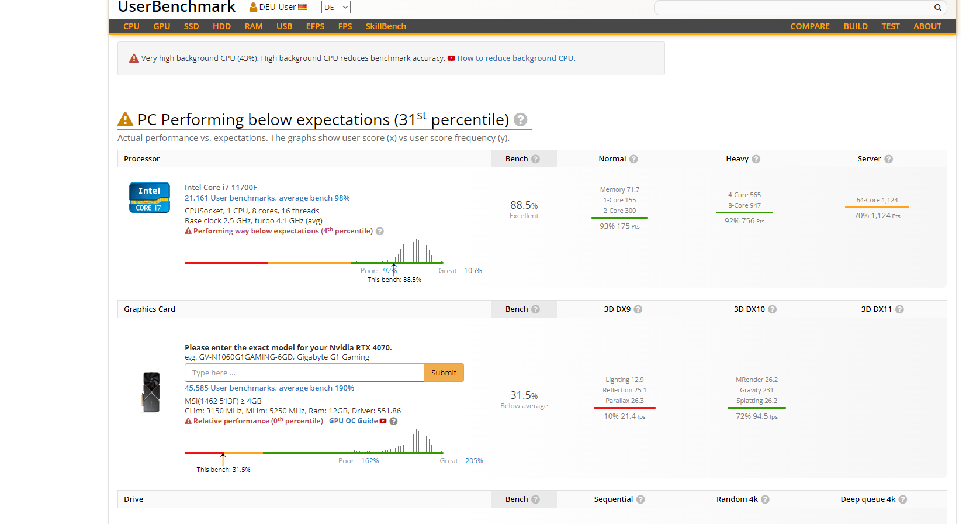Click the YouTube icon before reduce CPU link
The width and height of the screenshot is (980, 524).
tap(451, 58)
